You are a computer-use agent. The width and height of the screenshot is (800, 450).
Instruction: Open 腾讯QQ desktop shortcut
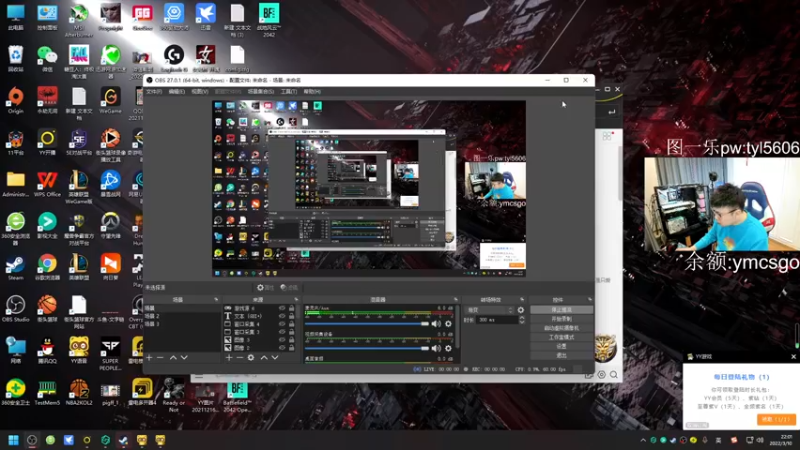47,351
